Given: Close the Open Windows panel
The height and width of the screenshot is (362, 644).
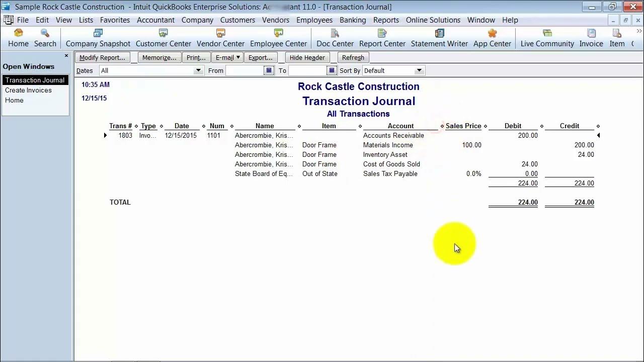Looking at the screenshot, I should pyautogui.click(x=66, y=56).
